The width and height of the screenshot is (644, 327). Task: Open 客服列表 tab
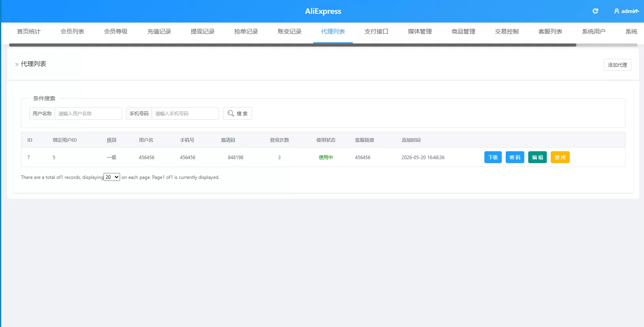point(550,32)
